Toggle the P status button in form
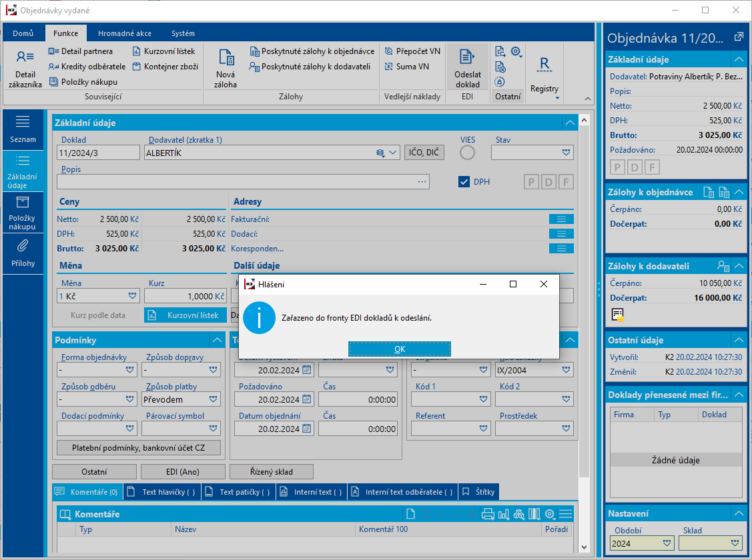The image size is (752, 560). click(531, 182)
